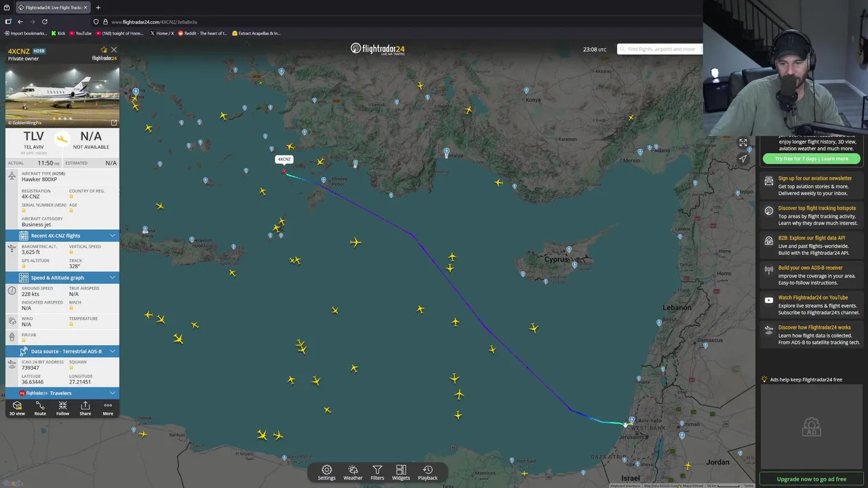Close the 4XCNZ flight details panel
868x488 pixels.
114,49
